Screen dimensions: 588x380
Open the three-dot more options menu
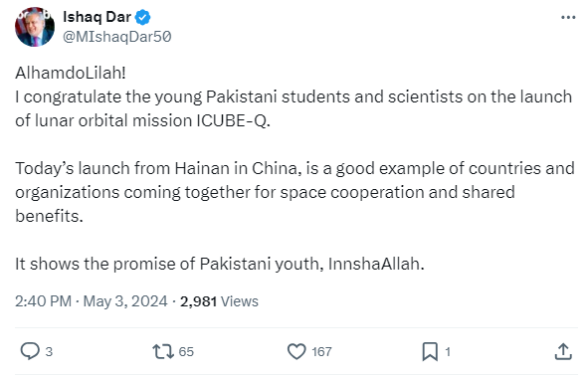568,17
